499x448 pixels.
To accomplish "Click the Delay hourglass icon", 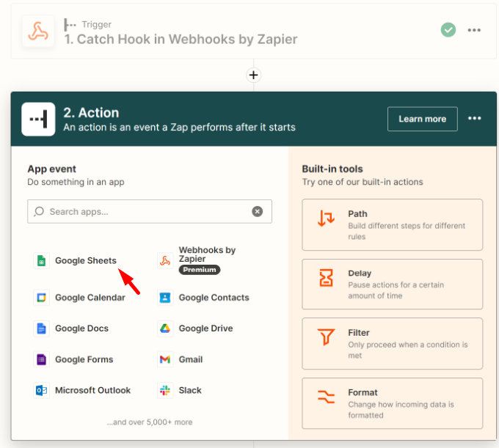I will pos(326,278).
